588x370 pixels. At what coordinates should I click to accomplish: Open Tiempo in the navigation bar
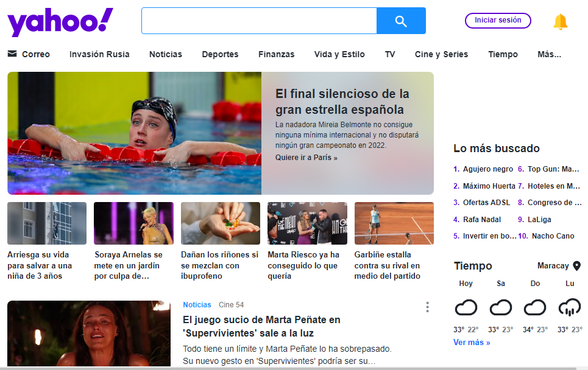[x=503, y=54]
